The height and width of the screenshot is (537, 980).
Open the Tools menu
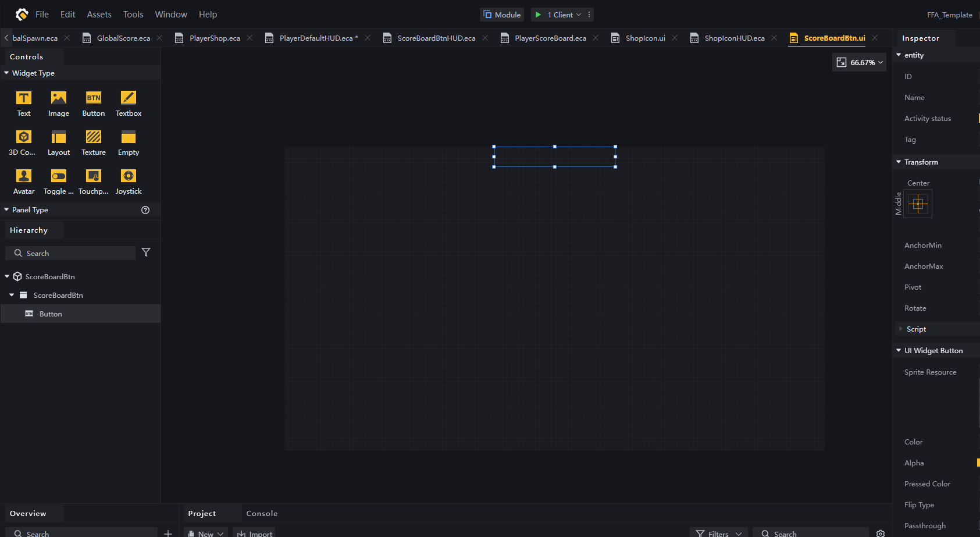(133, 15)
